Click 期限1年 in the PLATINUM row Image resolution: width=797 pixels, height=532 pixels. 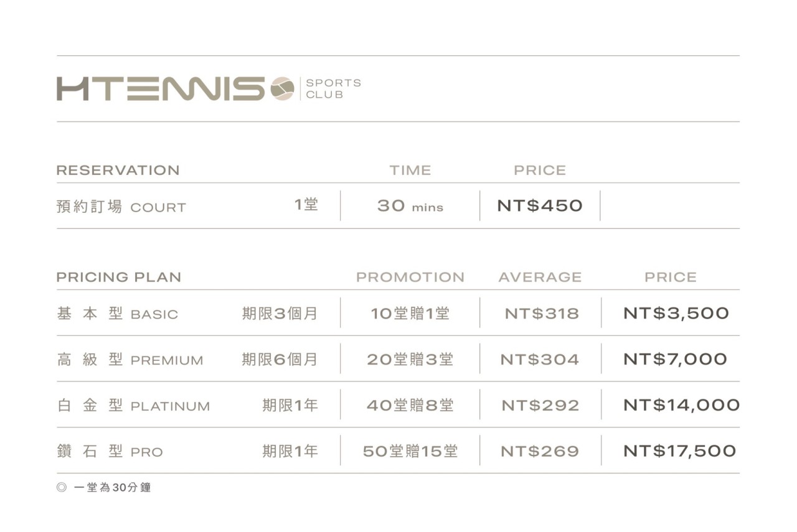[290, 405]
